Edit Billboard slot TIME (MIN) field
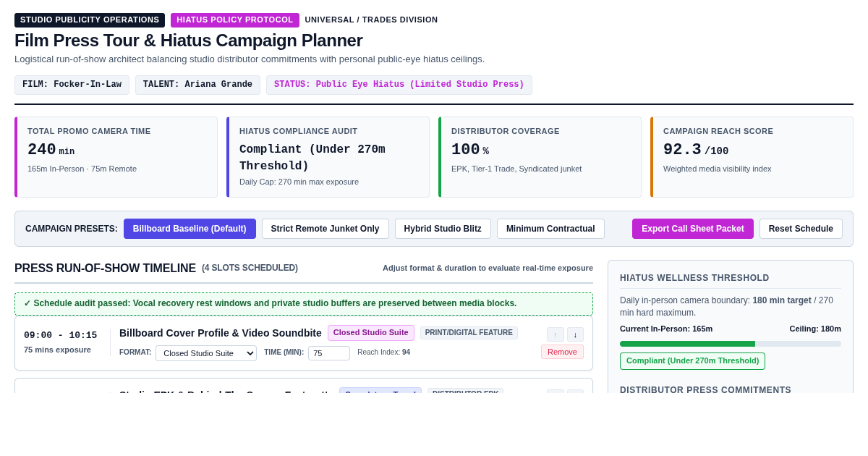 click(x=329, y=353)
